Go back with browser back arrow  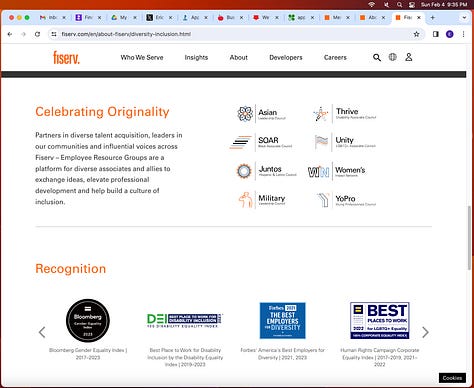click(x=10, y=34)
